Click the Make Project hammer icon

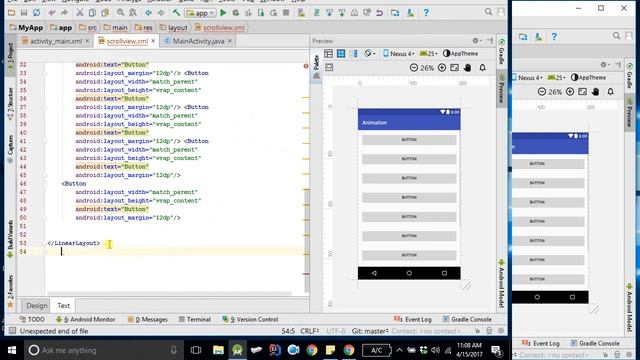176,13
